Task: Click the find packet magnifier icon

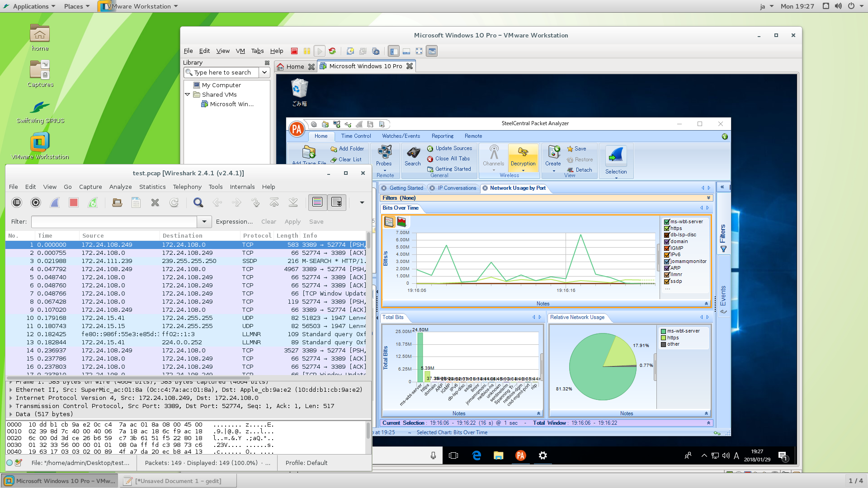Action: [198, 202]
